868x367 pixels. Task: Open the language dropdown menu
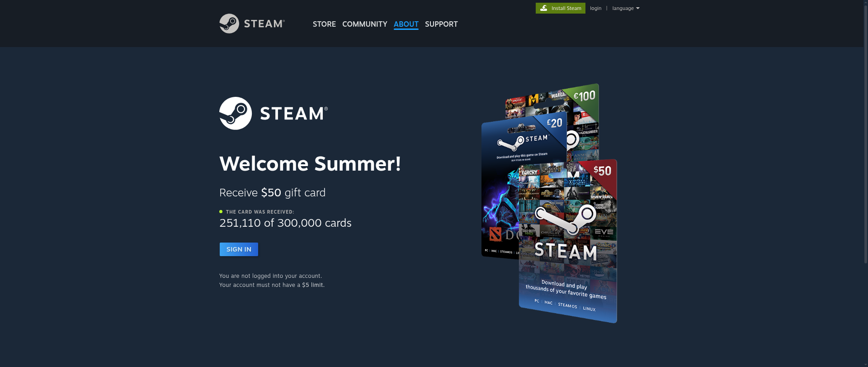pyautogui.click(x=626, y=8)
